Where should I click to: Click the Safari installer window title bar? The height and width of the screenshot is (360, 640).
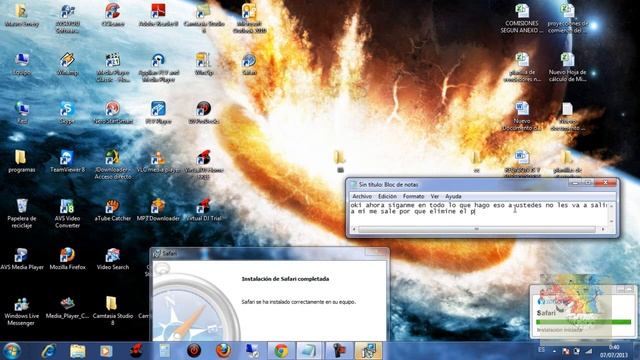click(x=269, y=253)
